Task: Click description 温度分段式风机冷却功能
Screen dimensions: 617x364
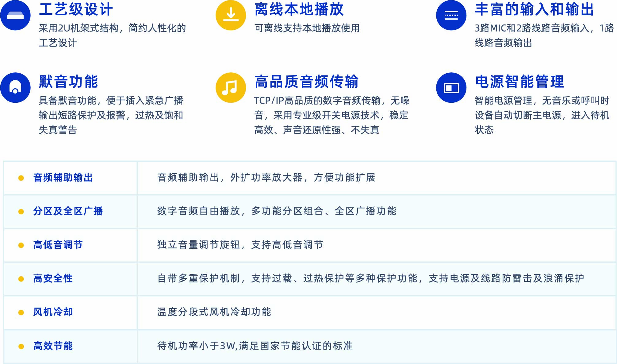Action: (x=214, y=312)
